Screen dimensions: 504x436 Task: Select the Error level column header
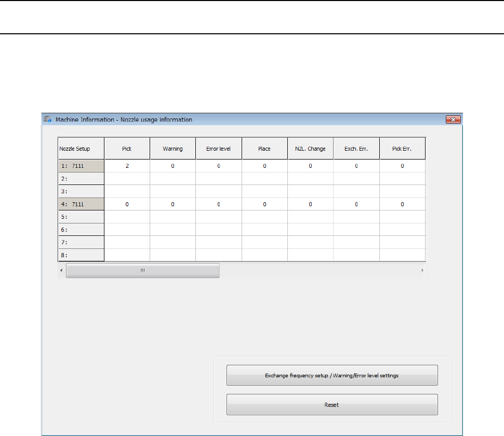click(219, 149)
